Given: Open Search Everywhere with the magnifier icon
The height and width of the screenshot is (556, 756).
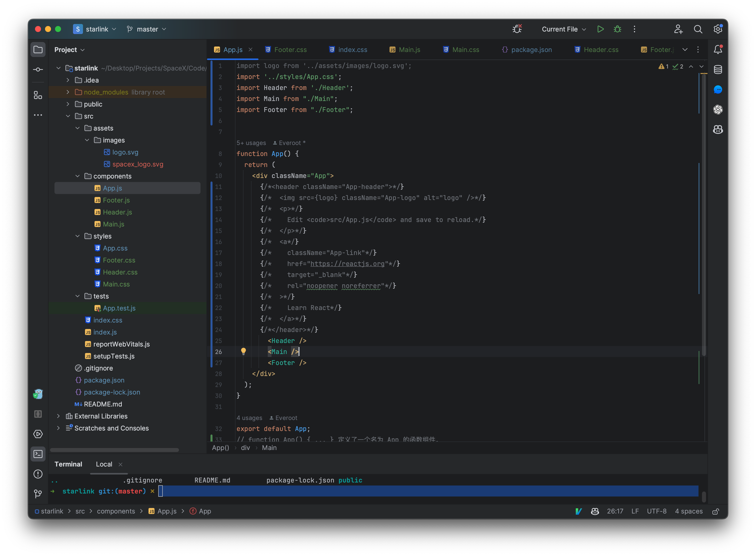Looking at the screenshot, I should click(698, 29).
